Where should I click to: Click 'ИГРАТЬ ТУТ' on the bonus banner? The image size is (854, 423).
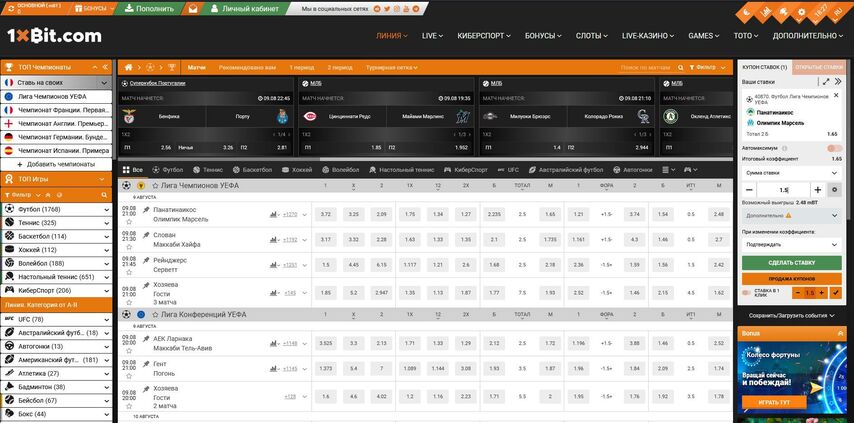click(x=773, y=402)
